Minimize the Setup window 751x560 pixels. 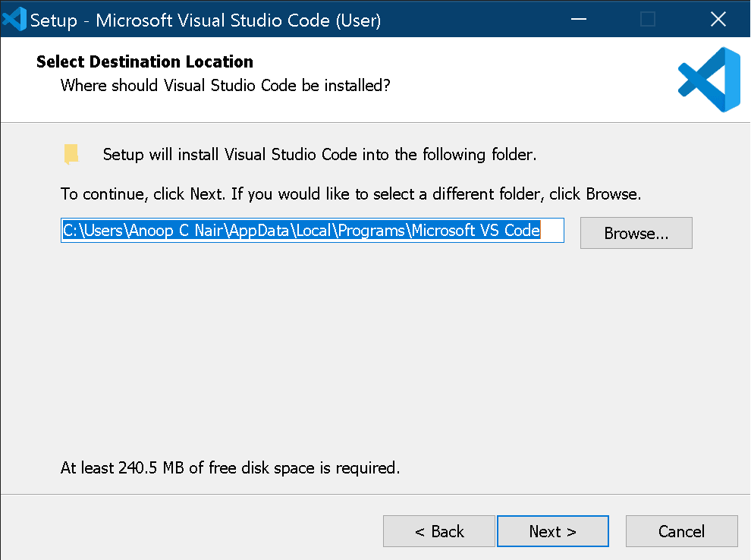pos(579,19)
